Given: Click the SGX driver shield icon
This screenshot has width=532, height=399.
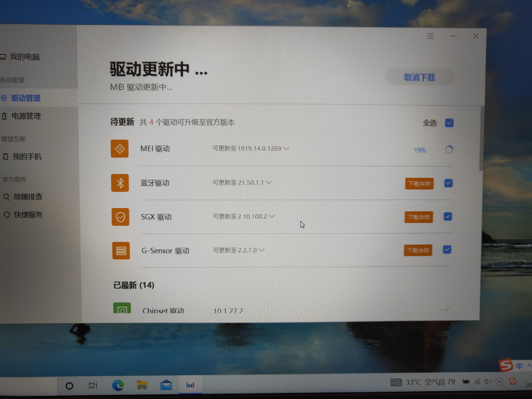Looking at the screenshot, I should (x=121, y=217).
